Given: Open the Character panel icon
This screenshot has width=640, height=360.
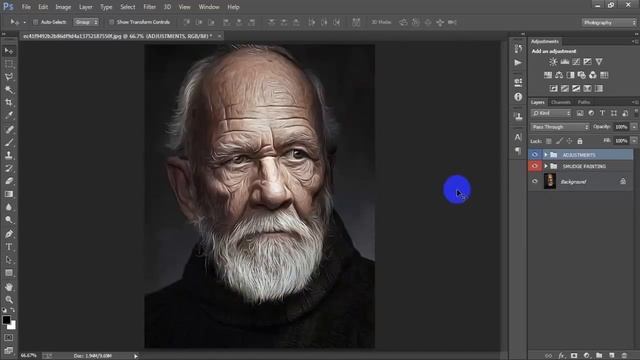Looking at the screenshot, I should [x=518, y=137].
